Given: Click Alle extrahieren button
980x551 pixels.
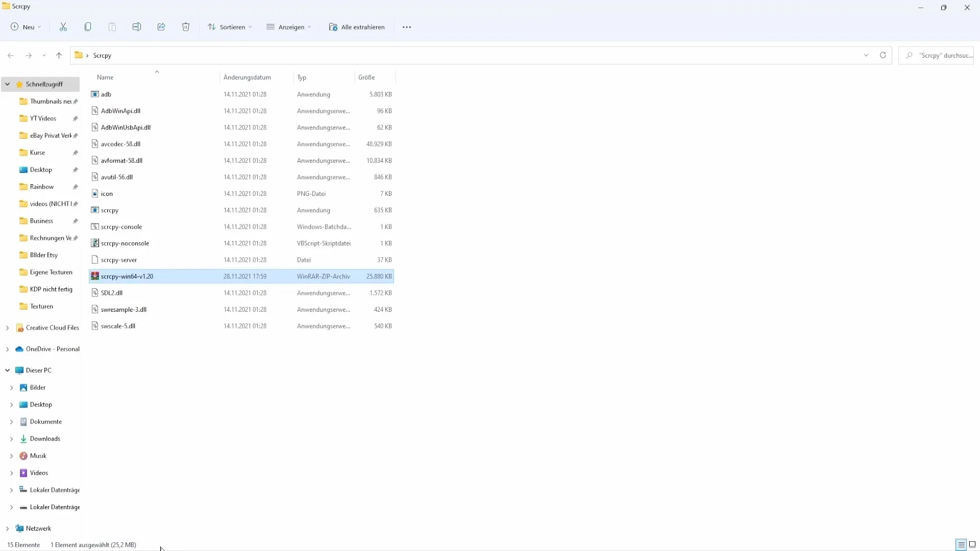Looking at the screenshot, I should point(357,27).
